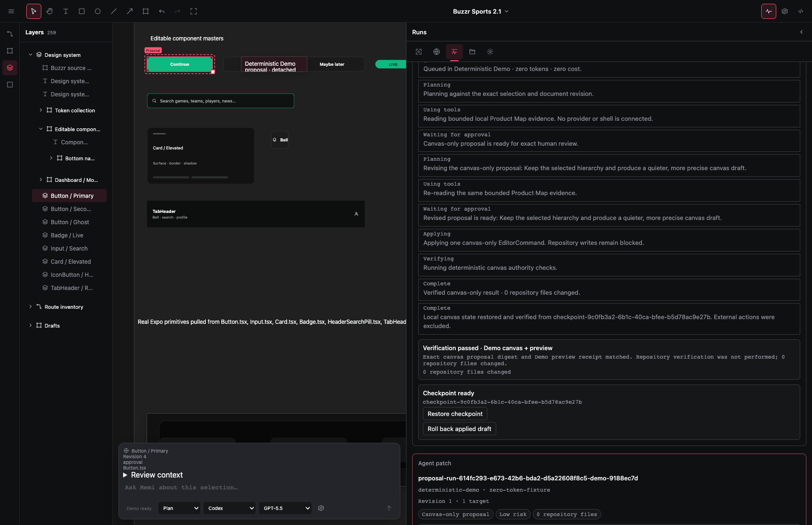Open Buzzr Sports 2.1 project dropdown
This screenshot has height=525, width=812.
(481, 11)
